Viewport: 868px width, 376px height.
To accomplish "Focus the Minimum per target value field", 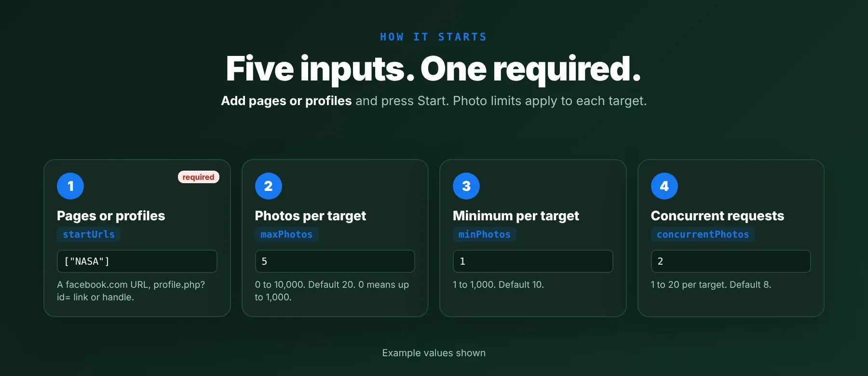I will [x=533, y=261].
